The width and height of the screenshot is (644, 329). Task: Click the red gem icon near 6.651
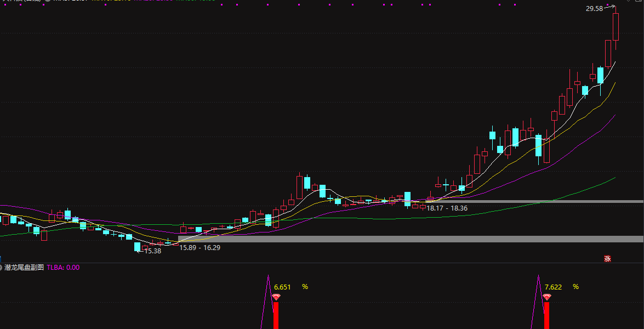[276, 297]
